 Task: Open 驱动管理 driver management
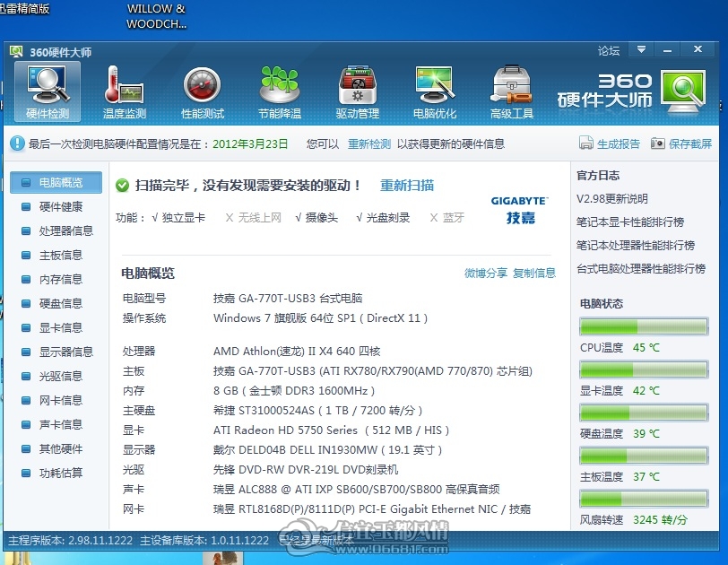click(358, 91)
